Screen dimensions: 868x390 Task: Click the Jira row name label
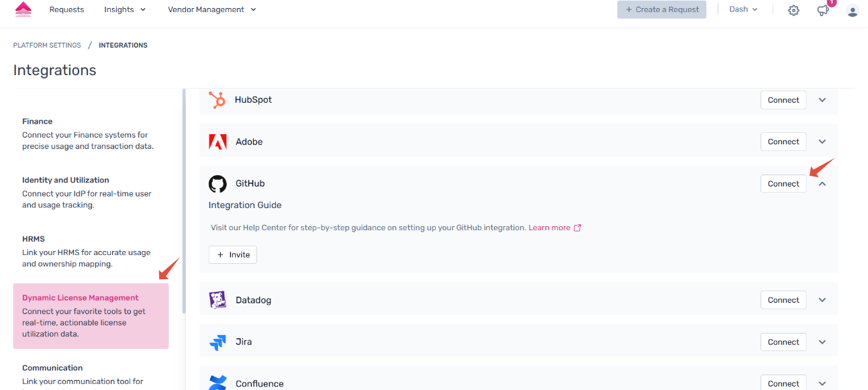[x=244, y=342]
